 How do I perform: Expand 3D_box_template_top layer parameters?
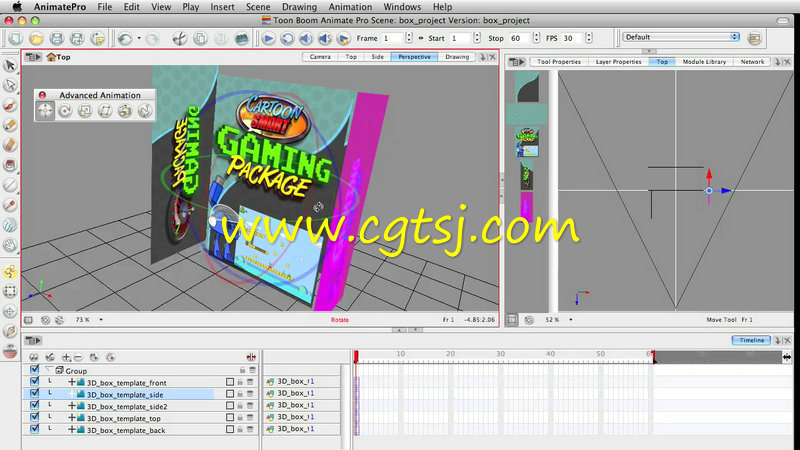(71, 418)
